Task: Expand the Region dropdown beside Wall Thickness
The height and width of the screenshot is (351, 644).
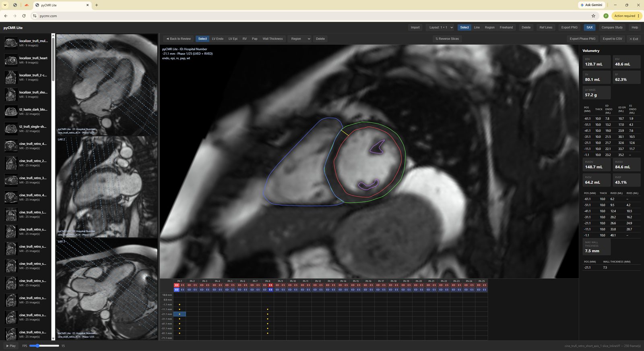Action: [300, 39]
